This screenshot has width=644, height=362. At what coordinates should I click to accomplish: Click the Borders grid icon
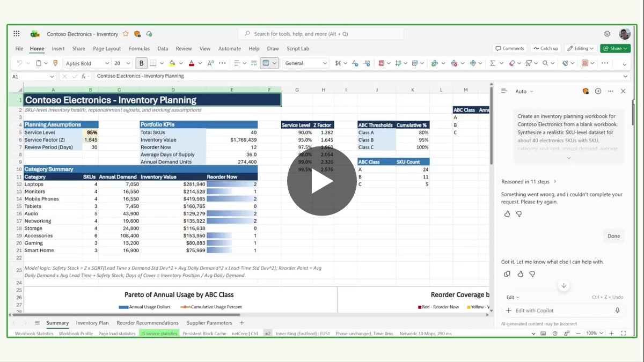[x=153, y=63]
